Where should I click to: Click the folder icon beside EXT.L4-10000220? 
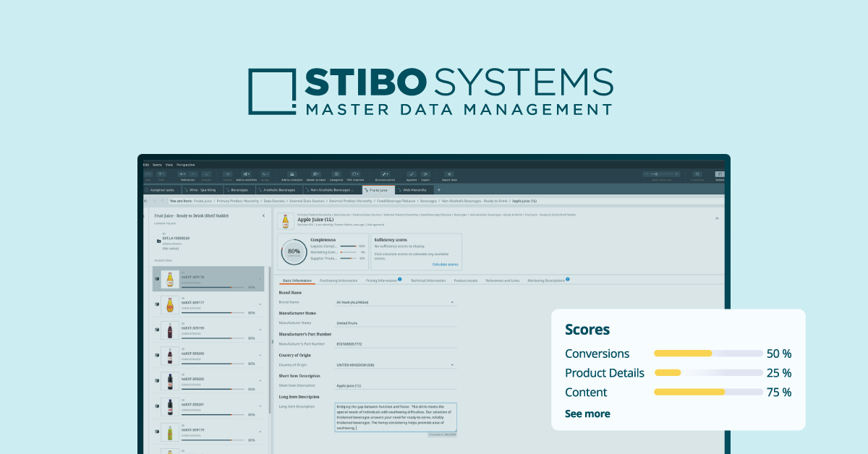click(158, 241)
